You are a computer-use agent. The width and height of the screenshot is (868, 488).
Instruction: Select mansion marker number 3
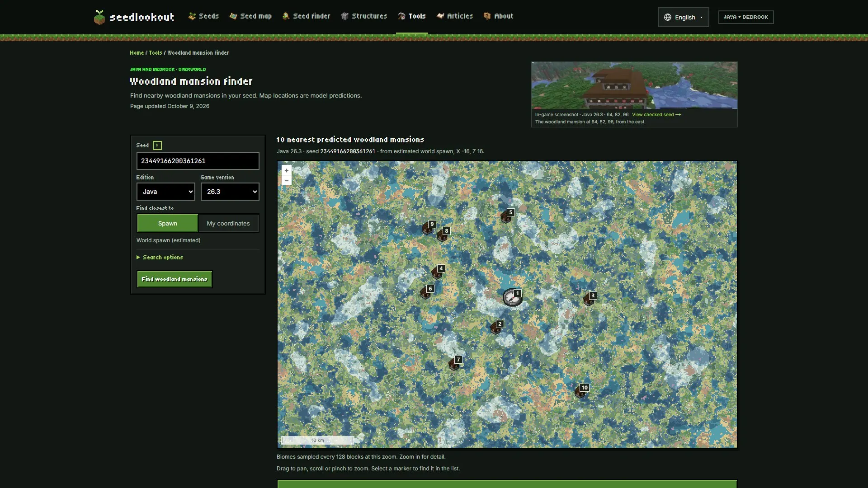pos(590,299)
